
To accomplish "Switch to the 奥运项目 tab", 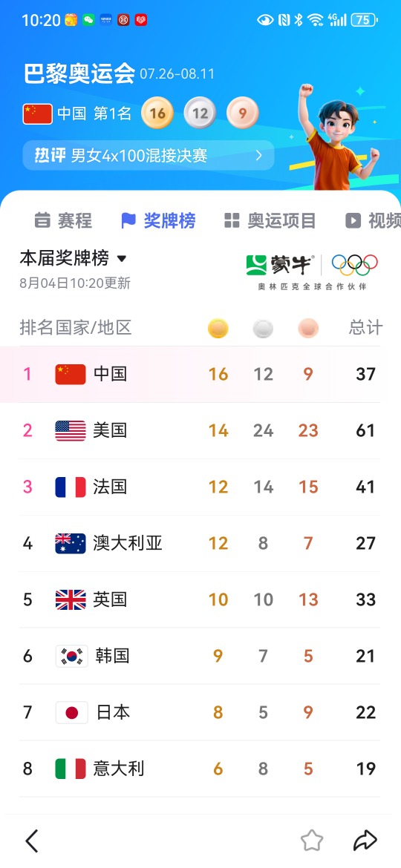I will pos(270,220).
